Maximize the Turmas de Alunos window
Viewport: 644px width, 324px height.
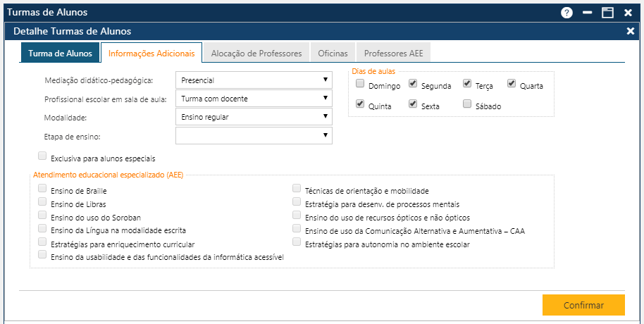pyautogui.click(x=607, y=13)
